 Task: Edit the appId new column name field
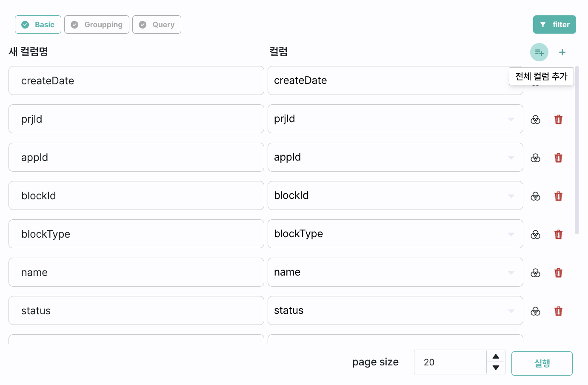(x=136, y=157)
